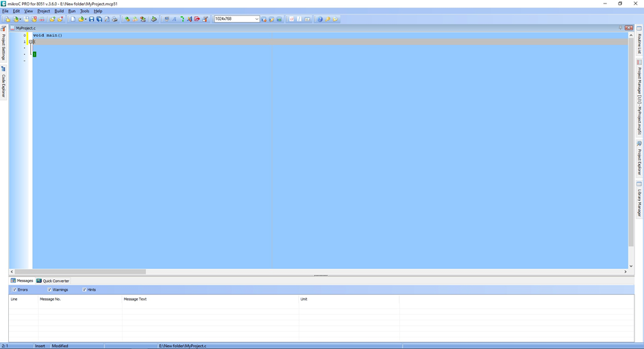The image size is (644, 349).
Task: Click the red alpha icon in toolbar
Action: point(292,19)
